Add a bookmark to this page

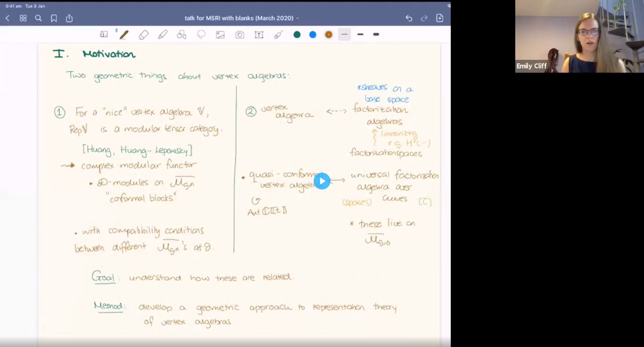54,18
